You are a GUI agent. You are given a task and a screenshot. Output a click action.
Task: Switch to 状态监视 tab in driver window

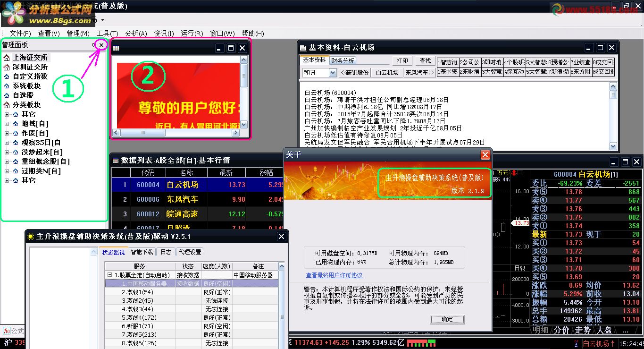point(113,252)
